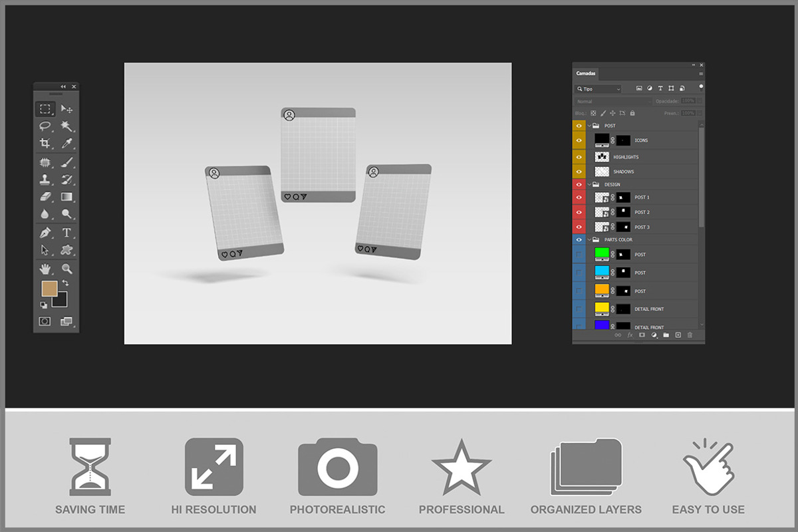Filter layers by adjustment layers

tap(650, 88)
